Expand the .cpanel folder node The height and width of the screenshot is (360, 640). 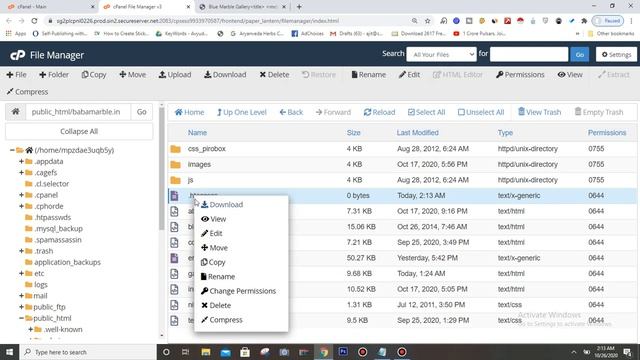21,195
